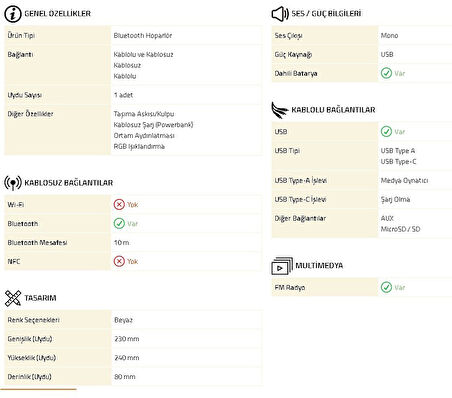452x398 pixels.
Task: Click the green check in FM Radyo row
Action: click(386, 287)
